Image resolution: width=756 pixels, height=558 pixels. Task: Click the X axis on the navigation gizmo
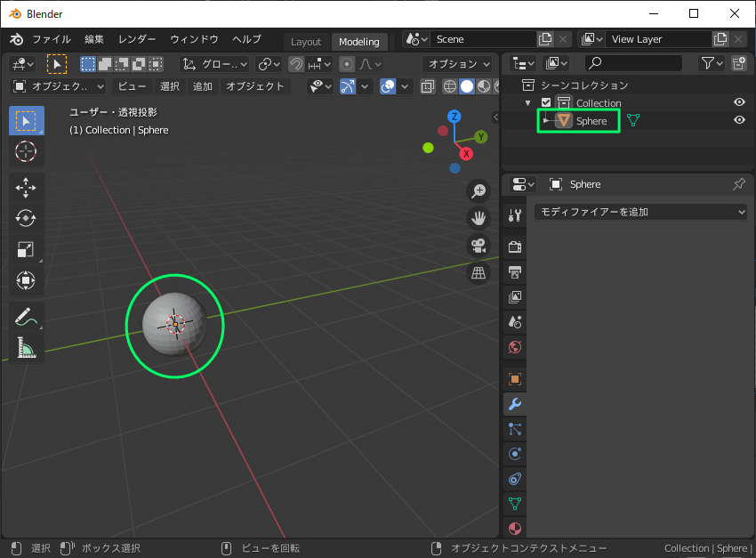pos(466,154)
